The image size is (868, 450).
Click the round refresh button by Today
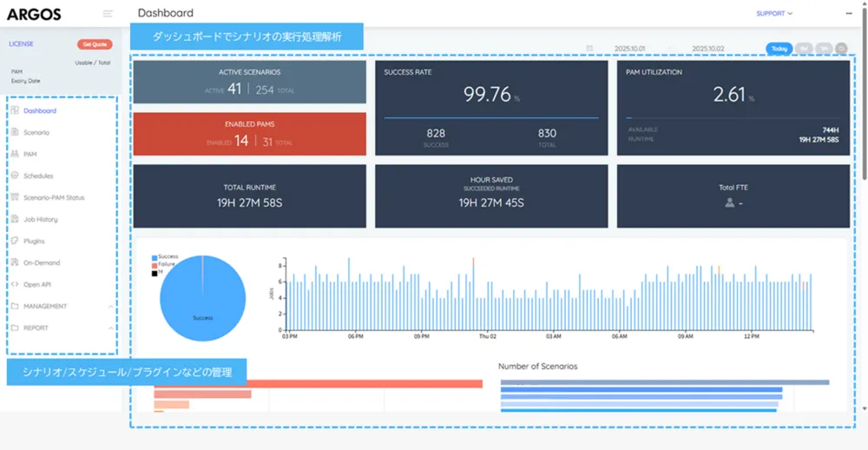[x=841, y=49]
